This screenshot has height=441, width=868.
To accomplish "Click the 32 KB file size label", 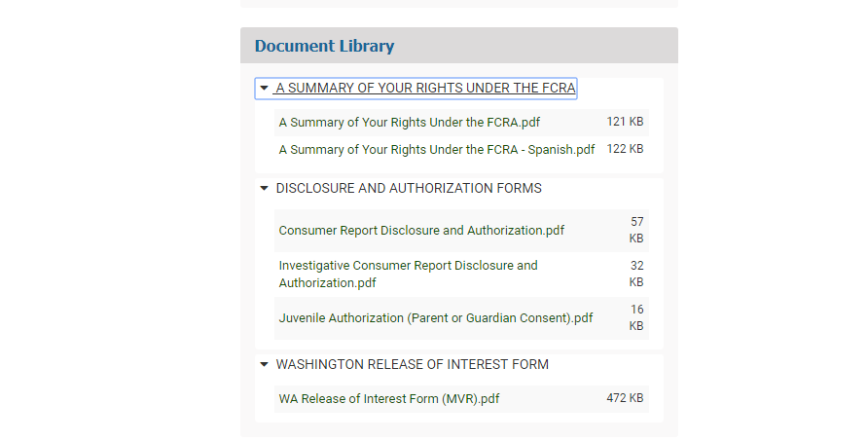I will click(636, 274).
